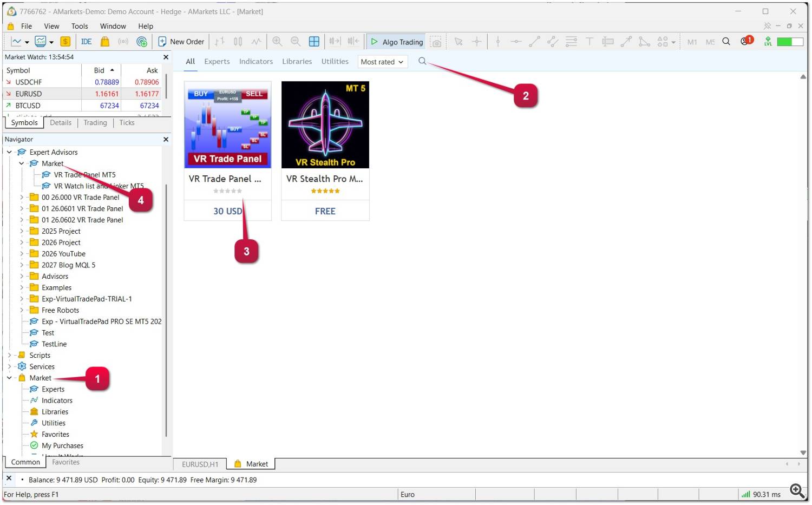Select the text T drawing tool
Screen dimensions: 812x505
click(590, 42)
